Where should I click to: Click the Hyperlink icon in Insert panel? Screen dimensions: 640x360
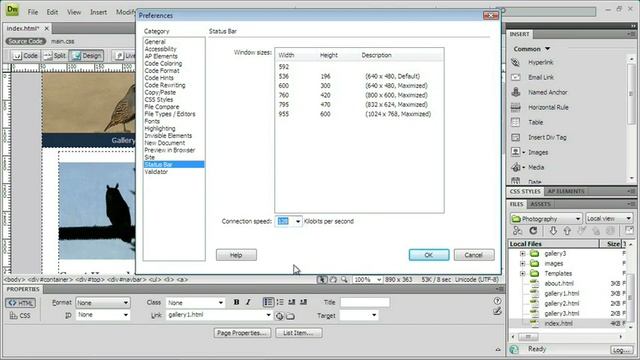click(x=516, y=62)
